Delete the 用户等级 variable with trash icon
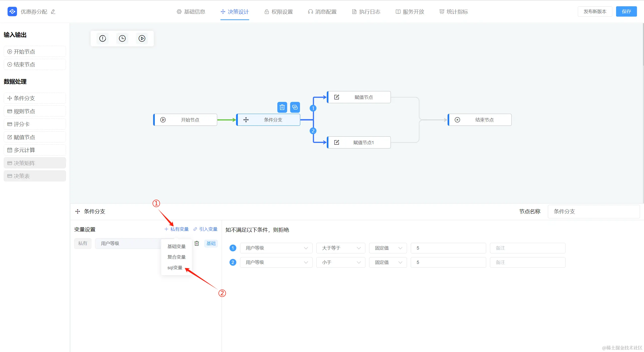Viewport: 644px width, 352px height. tap(197, 243)
